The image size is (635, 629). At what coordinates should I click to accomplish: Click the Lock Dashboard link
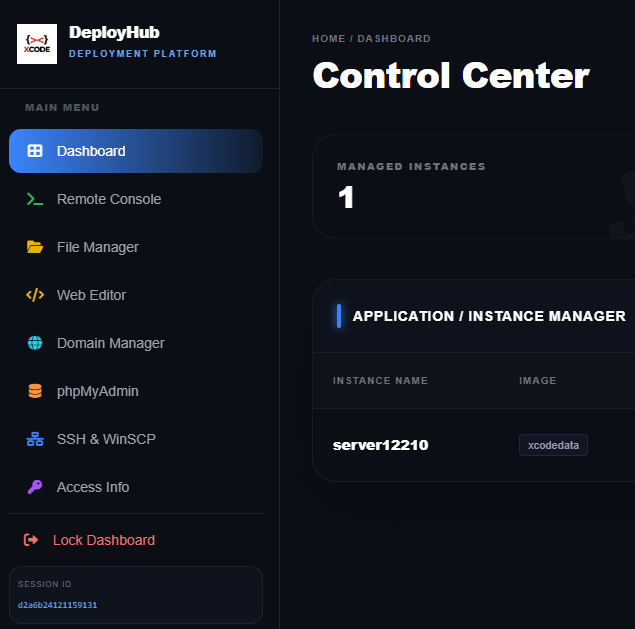104,540
